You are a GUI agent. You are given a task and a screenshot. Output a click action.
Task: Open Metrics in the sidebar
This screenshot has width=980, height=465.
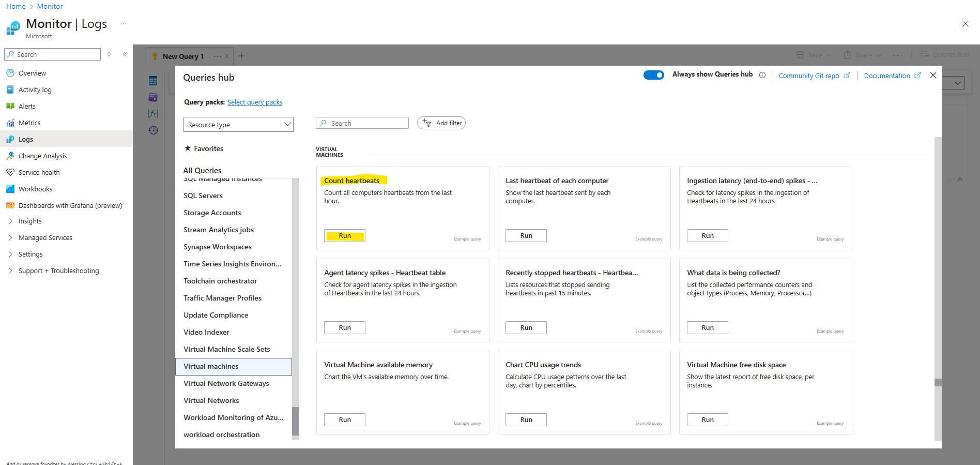point(29,123)
